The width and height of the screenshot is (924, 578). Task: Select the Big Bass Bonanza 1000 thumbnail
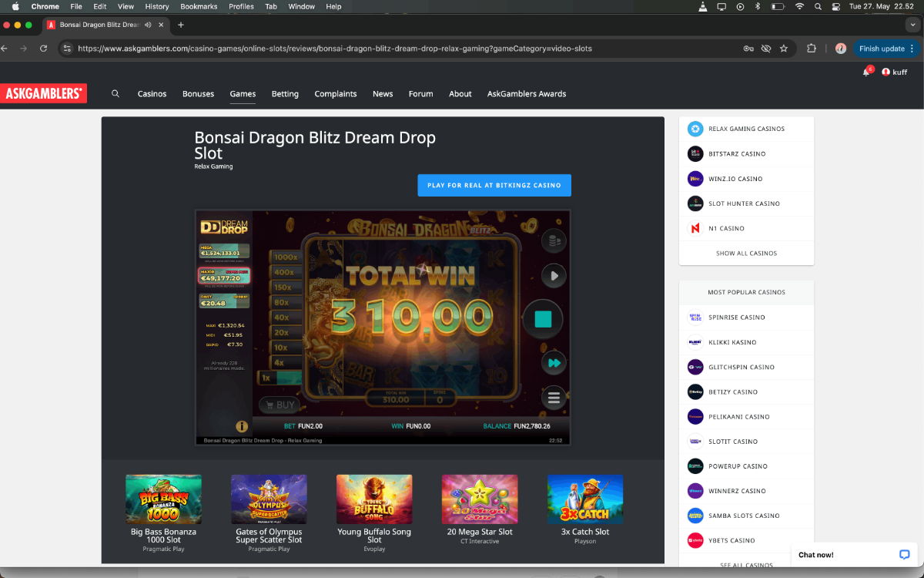[x=163, y=499]
